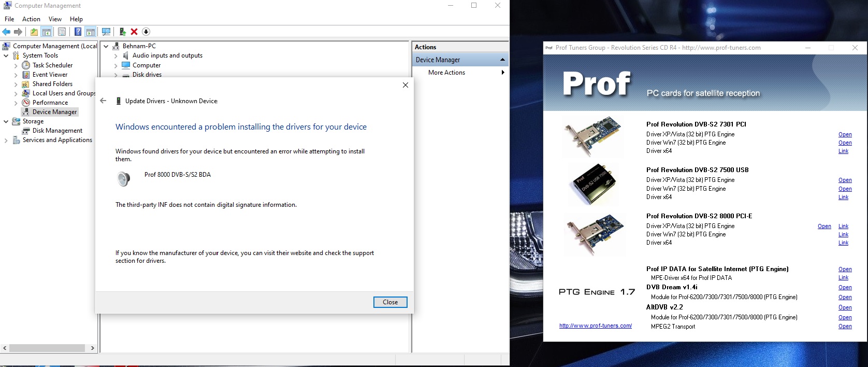Click the Task Scheduler clock icon

click(x=26, y=65)
